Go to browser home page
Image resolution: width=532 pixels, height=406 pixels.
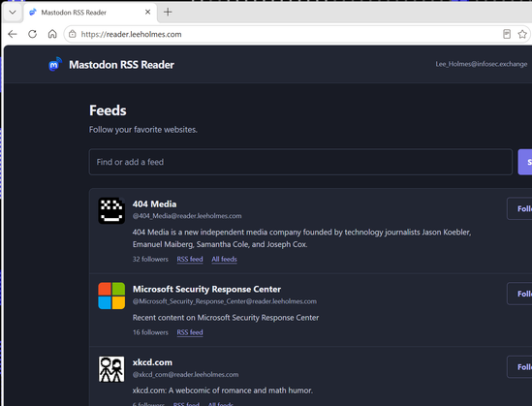pos(52,34)
